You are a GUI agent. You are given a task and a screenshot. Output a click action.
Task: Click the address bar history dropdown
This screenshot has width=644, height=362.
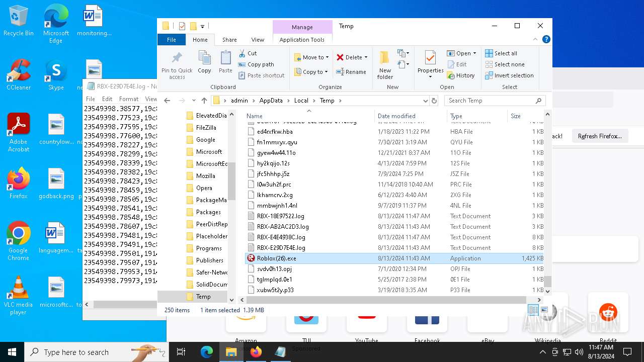[x=425, y=101]
